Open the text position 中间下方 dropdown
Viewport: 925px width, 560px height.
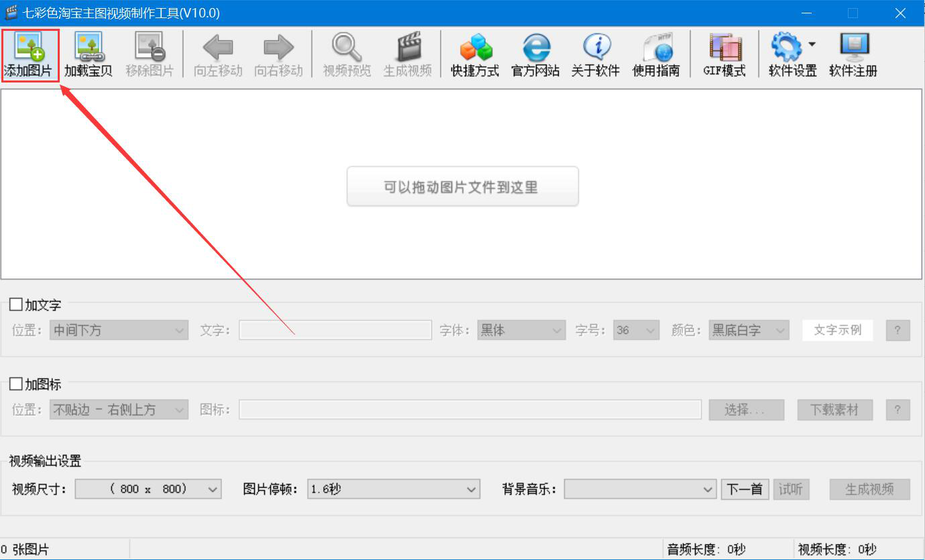[119, 330]
